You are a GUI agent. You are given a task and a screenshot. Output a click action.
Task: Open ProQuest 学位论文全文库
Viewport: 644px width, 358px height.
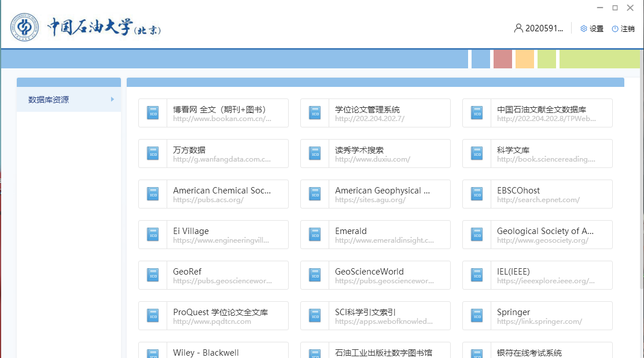(220, 312)
